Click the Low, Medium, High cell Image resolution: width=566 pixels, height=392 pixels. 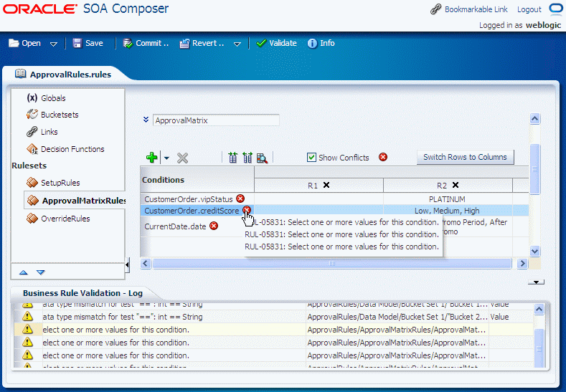447,211
